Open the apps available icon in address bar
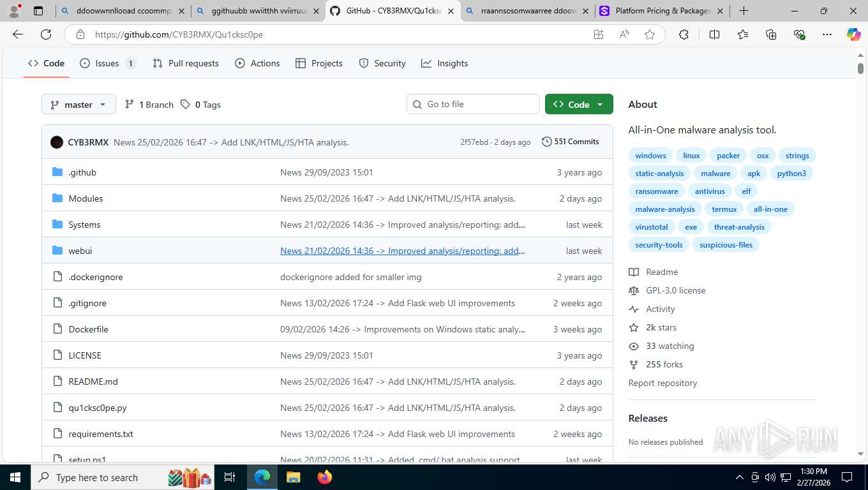Image resolution: width=868 pixels, height=490 pixels. pyautogui.click(x=599, y=34)
